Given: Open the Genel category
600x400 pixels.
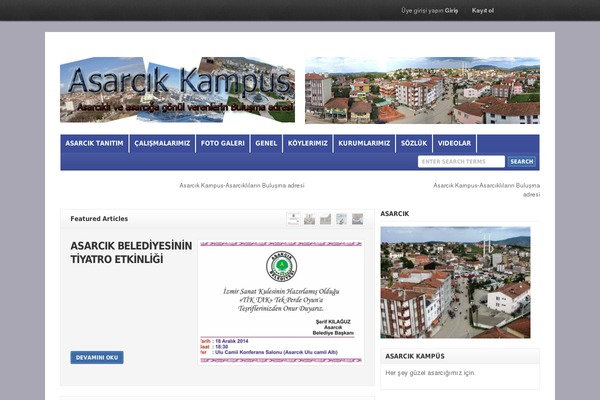Looking at the screenshot, I should [266, 143].
